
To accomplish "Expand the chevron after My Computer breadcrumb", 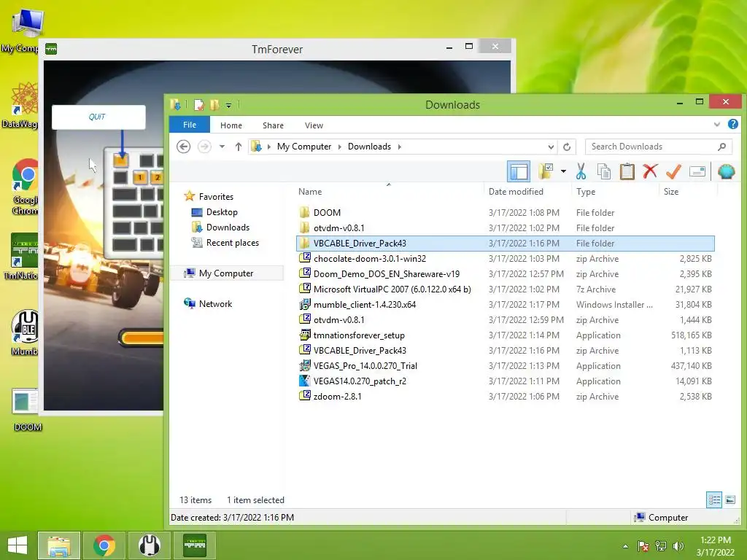I will coord(340,147).
